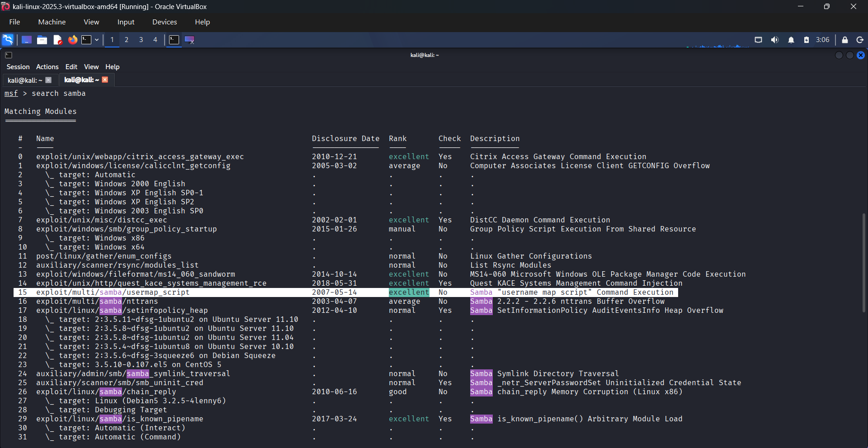Screen dimensions: 868x448
Task: Maximize the terminal window with second circle button
Action: coord(850,55)
